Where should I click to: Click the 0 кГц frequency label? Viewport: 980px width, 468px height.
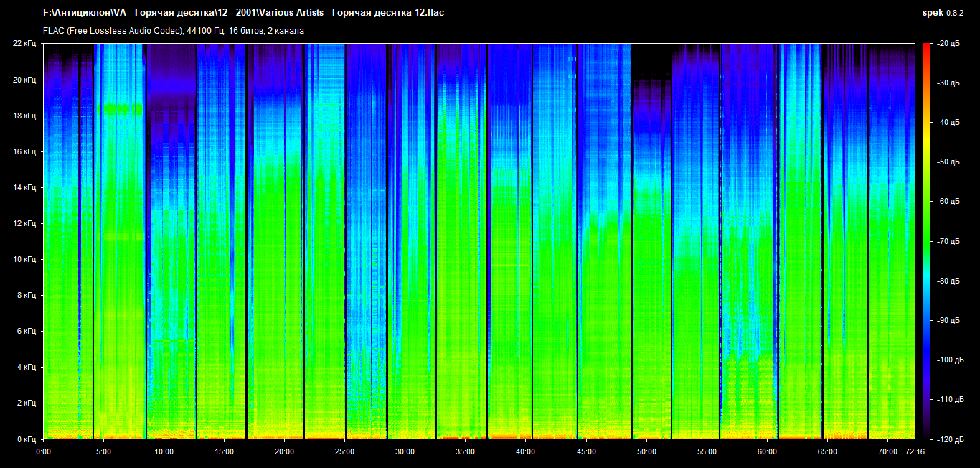point(26,439)
